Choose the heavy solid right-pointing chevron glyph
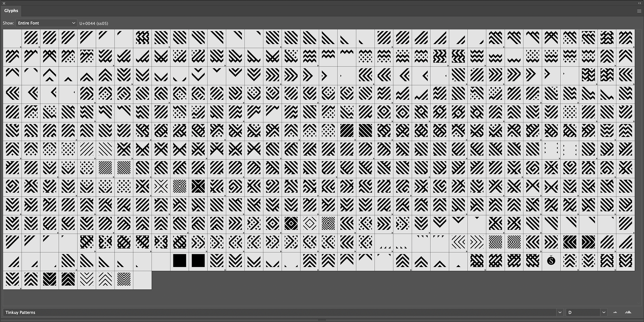This screenshot has height=322, width=644. [588, 242]
